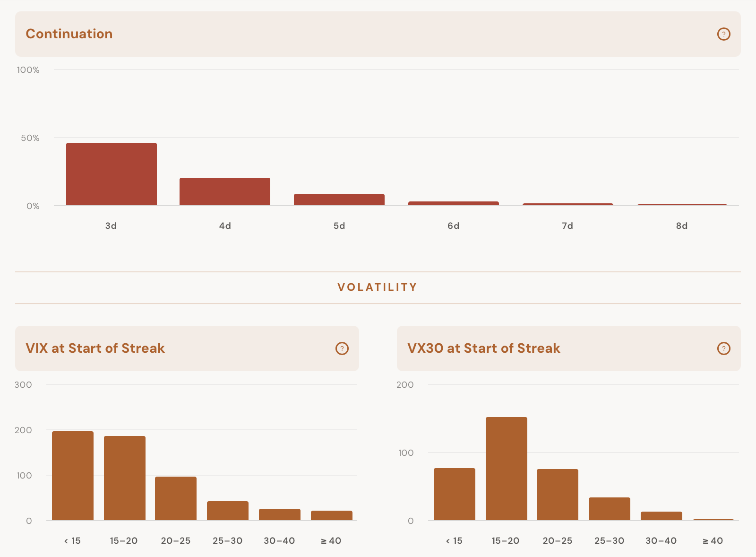Click the VIX 15–20 bar
756x557 pixels.
(x=125, y=478)
